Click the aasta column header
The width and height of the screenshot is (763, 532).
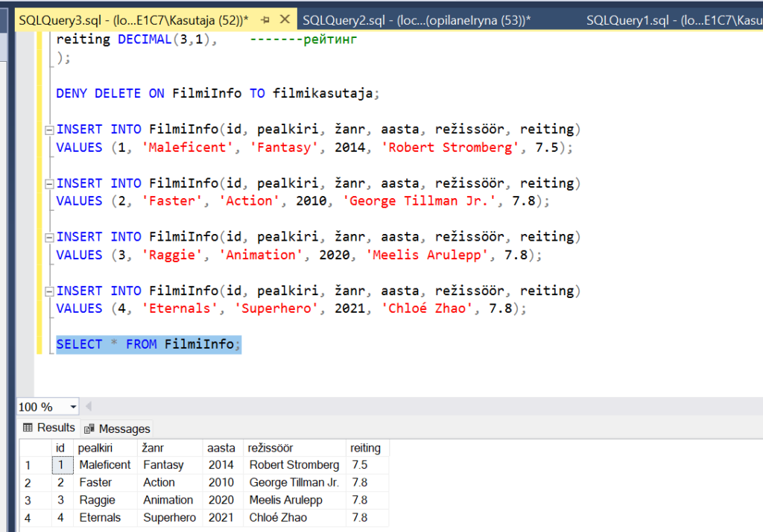[223, 448]
